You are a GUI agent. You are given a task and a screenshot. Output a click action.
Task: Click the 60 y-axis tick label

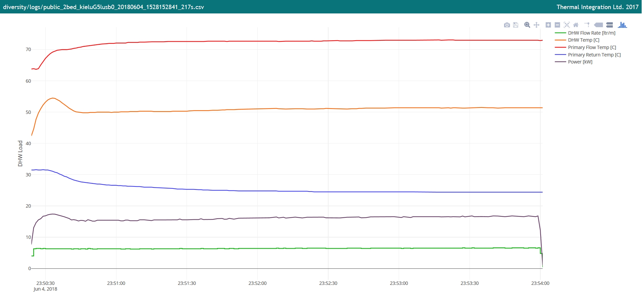[x=28, y=81]
